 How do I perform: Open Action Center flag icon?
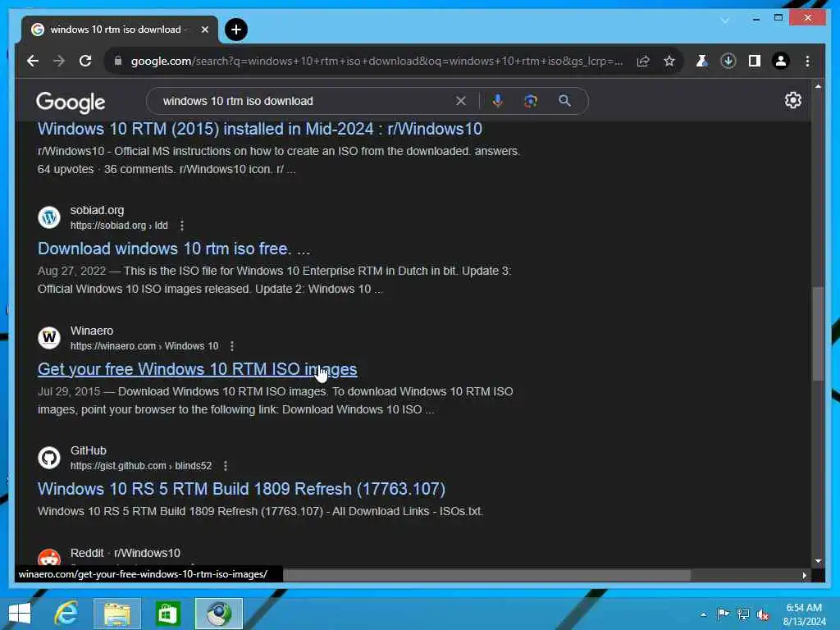tap(723, 614)
